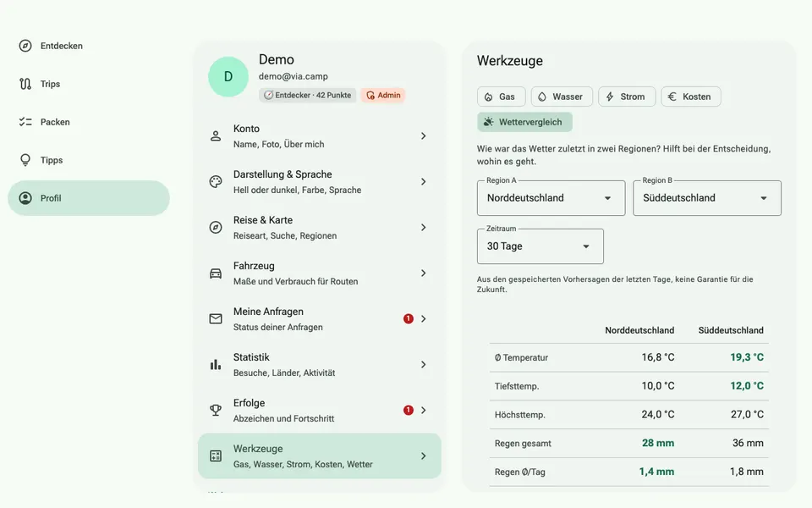The height and width of the screenshot is (508, 812).
Task: Click the 28 mm Regen gesamt value
Action: (658, 443)
